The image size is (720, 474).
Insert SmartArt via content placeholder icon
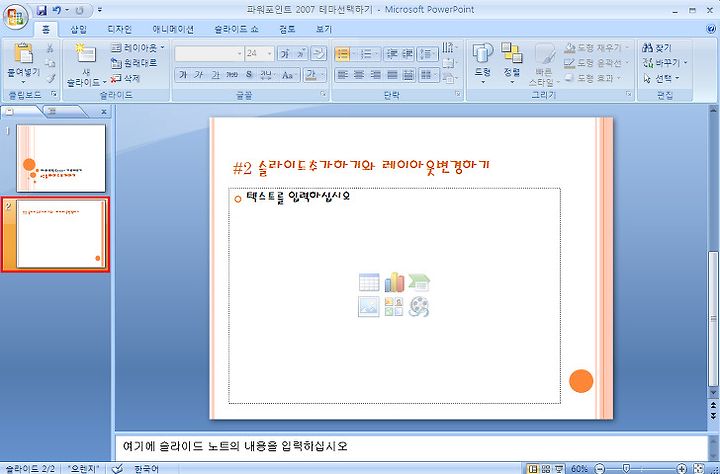419,282
